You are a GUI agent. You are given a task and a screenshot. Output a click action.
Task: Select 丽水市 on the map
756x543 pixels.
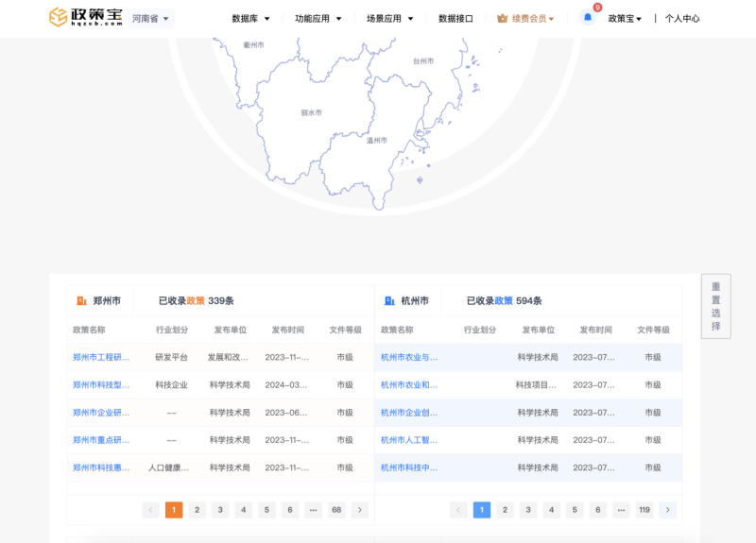pos(311,112)
